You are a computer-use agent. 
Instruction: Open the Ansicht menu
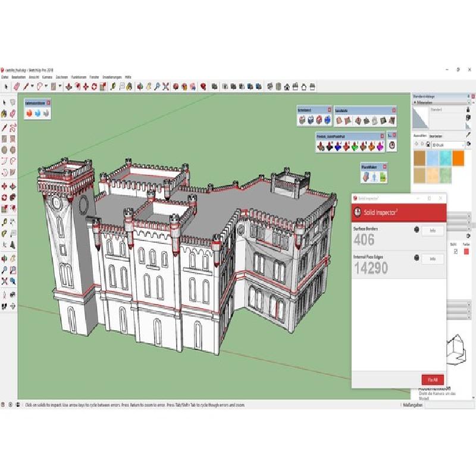tap(34, 77)
